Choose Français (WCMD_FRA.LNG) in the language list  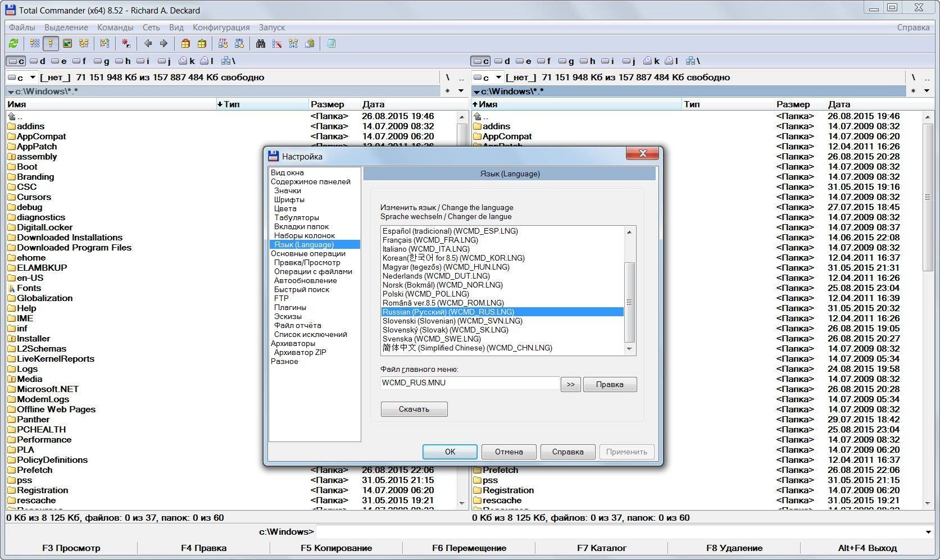[x=430, y=240]
